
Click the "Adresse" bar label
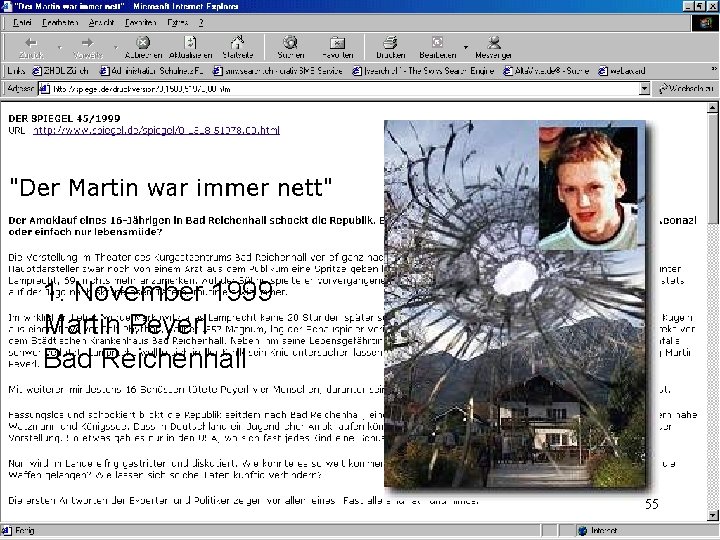click(x=21, y=88)
